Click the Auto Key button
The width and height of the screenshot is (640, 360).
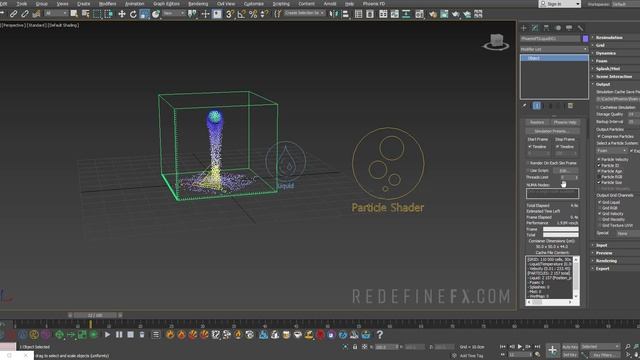click(570, 347)
